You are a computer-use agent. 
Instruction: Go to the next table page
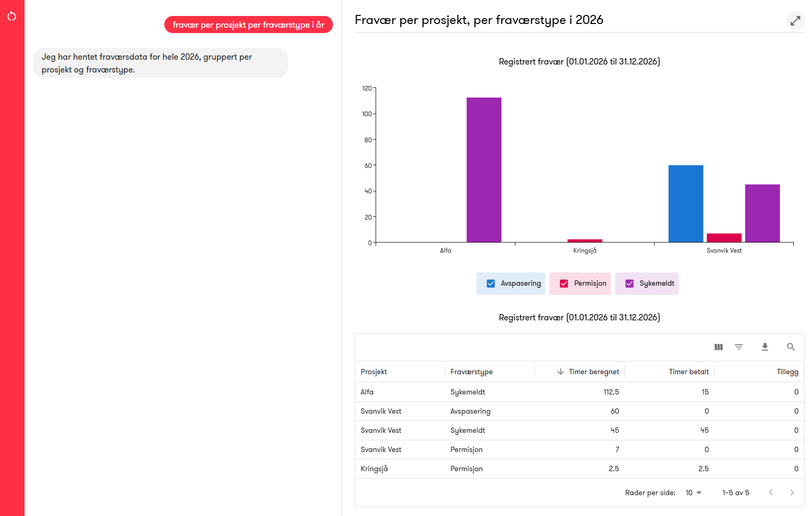click(792, 493)
